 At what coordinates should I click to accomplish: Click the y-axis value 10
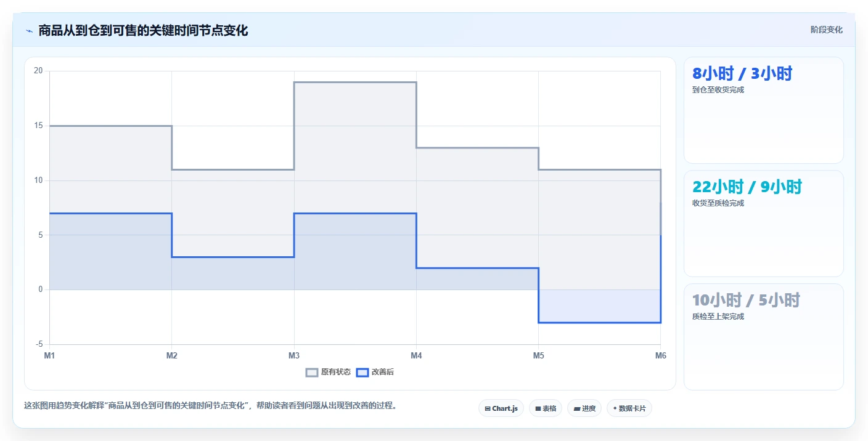tap(38, 180)
